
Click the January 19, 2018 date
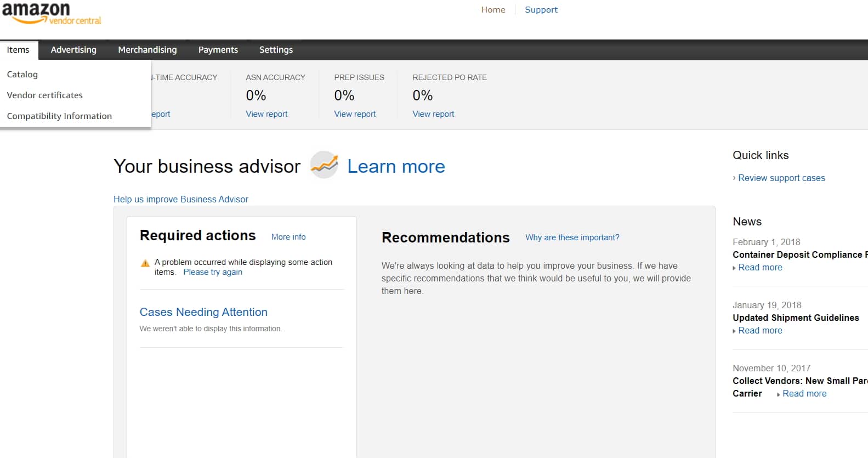coord(767,305)
